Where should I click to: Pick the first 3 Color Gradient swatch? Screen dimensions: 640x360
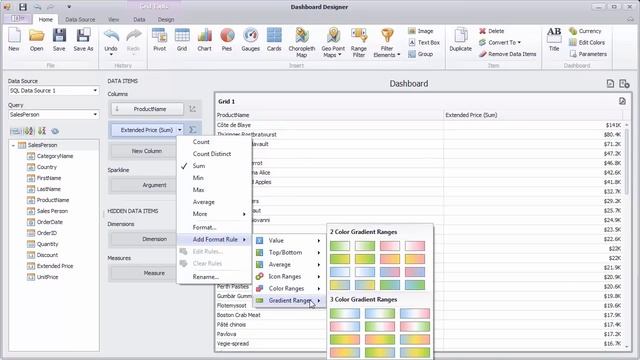[345, 313]
